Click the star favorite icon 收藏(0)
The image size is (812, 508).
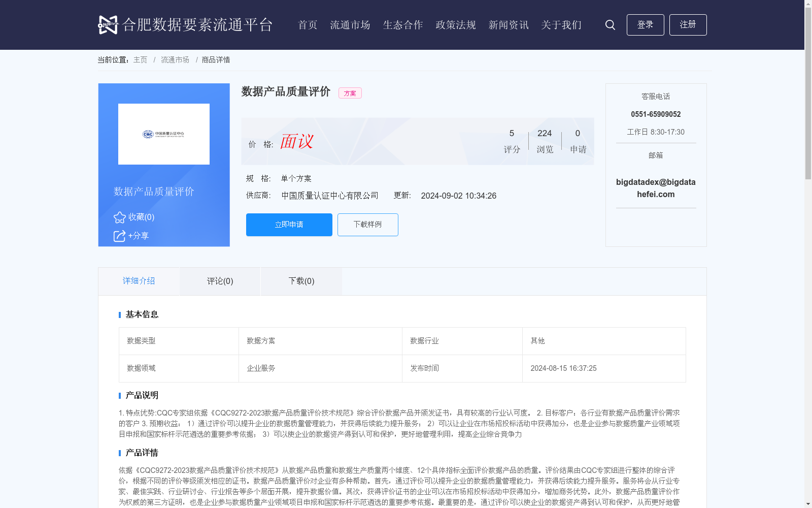pos(120,217)
